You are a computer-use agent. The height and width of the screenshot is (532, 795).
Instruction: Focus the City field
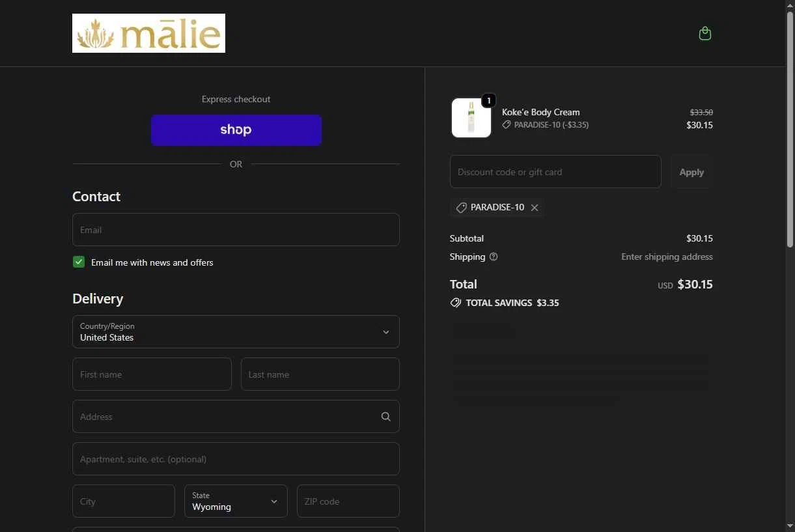tap(124, 501)
